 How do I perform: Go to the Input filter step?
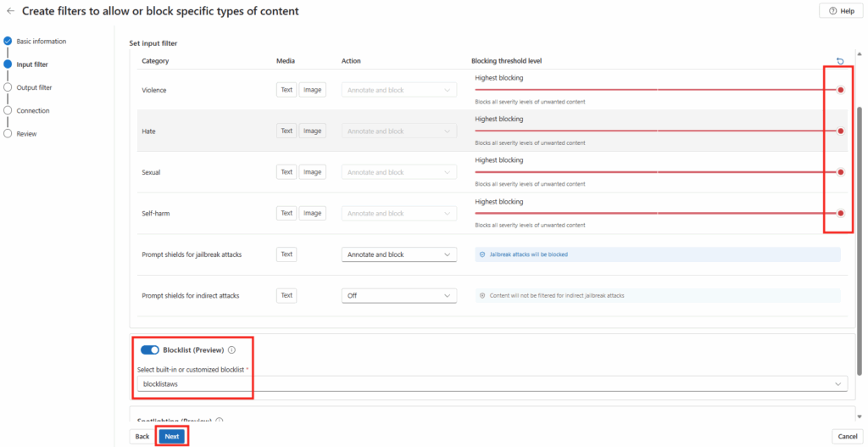tap(32, 64)
